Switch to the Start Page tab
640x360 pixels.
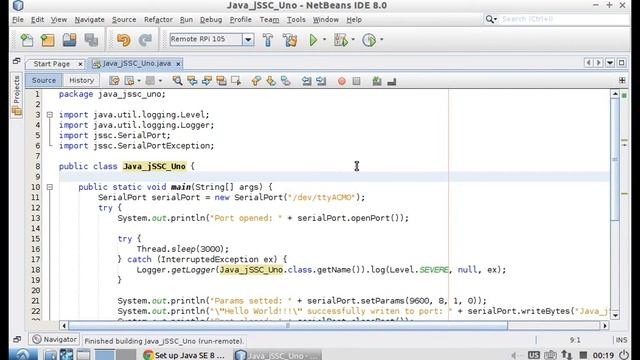pyautogui.click(x=51, y=64)
